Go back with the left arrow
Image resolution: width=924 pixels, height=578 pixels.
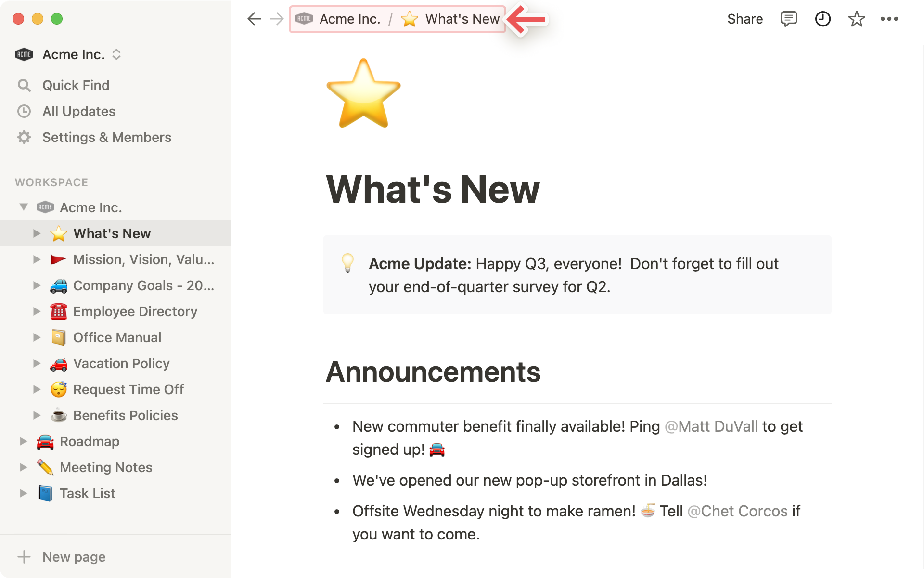click(x=254, y=19)
